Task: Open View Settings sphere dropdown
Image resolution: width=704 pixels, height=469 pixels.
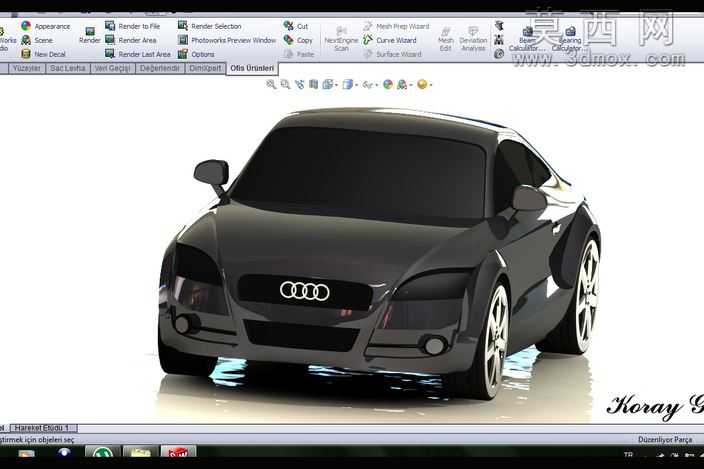Action: click(424, 84)
